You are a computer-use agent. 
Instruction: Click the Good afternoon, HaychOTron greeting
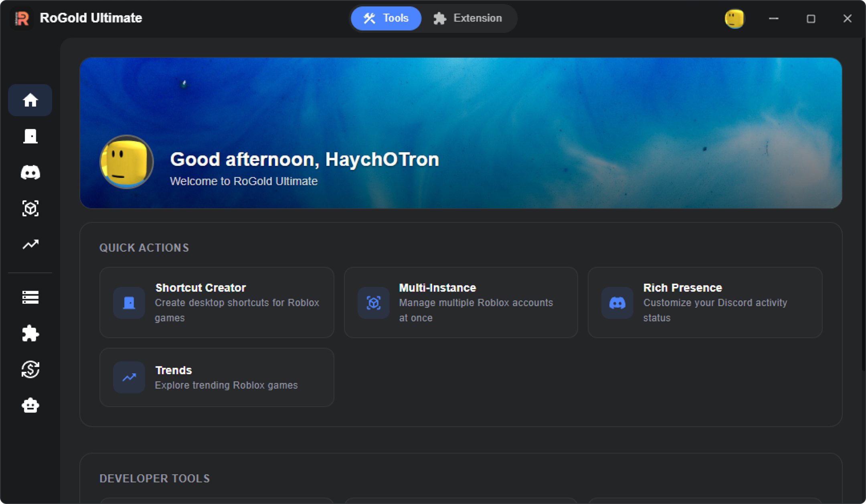coord(305,159)
